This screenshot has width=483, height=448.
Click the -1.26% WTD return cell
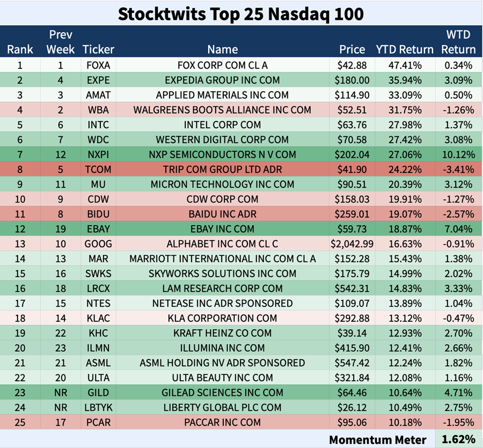[x=458, y=110]
